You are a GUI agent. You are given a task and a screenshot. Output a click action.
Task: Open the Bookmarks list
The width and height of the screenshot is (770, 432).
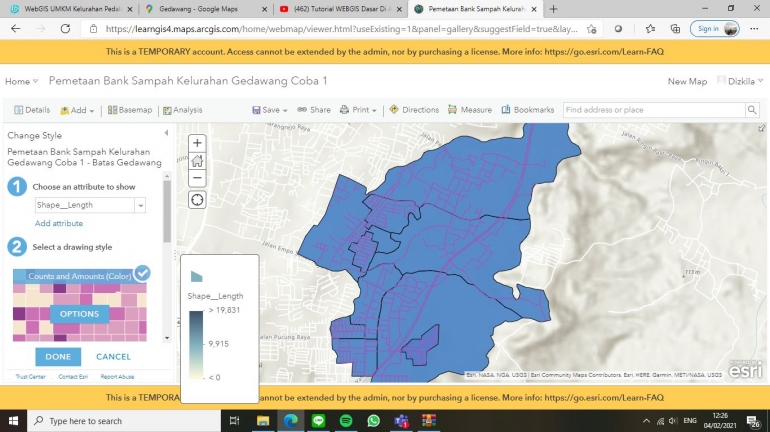click(x=528, y=110)
